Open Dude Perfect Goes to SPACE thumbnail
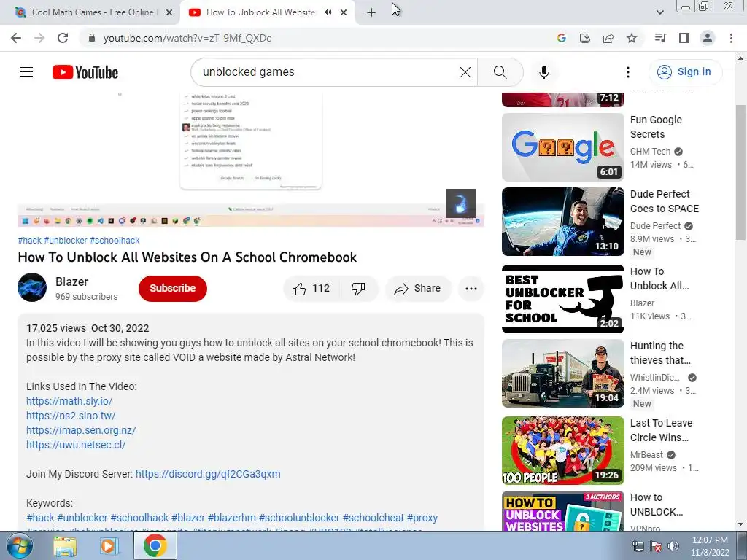 [x=562, y=222]
